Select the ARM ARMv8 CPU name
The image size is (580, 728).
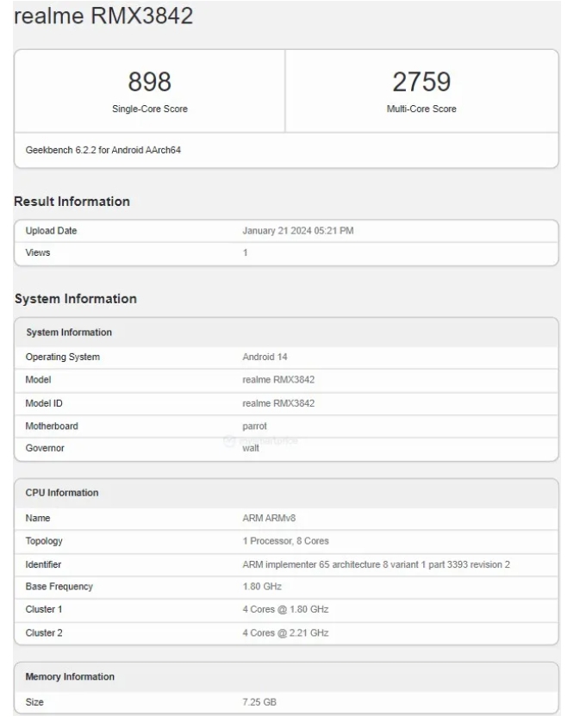(x=270, y=519)
